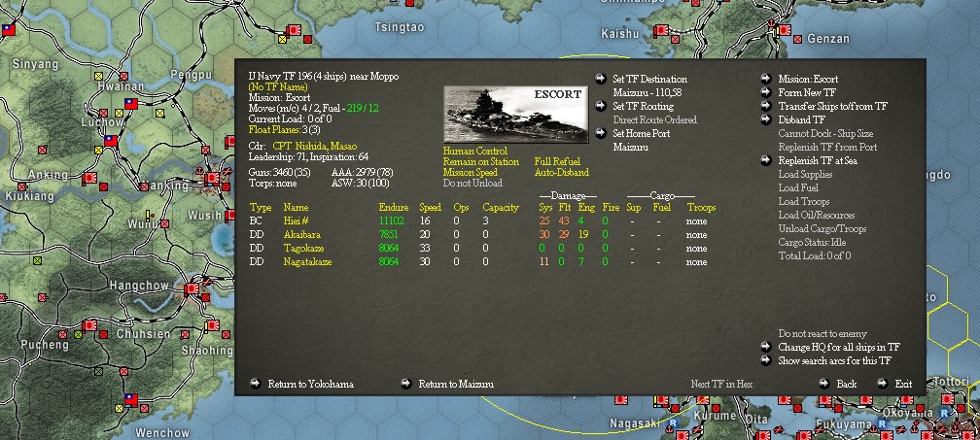Toggle Human Control setting
The width and height of the screenshot is (980, 440).
[475, 151]
